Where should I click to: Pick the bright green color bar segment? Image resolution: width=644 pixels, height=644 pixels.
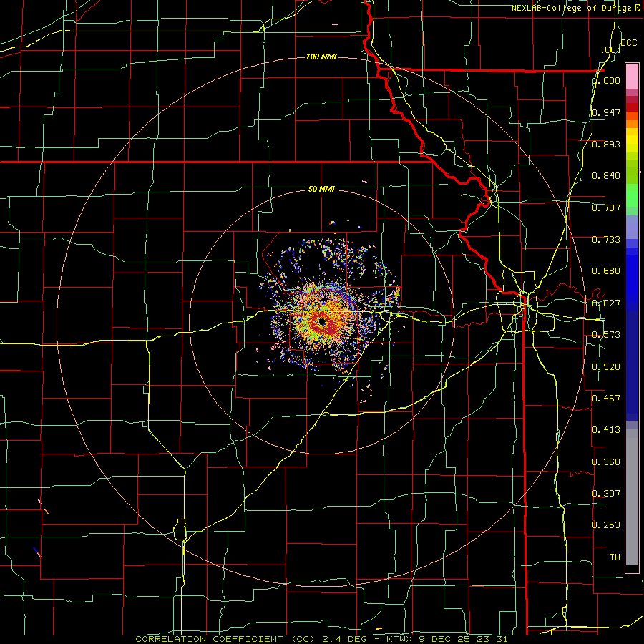pos(632,195)
